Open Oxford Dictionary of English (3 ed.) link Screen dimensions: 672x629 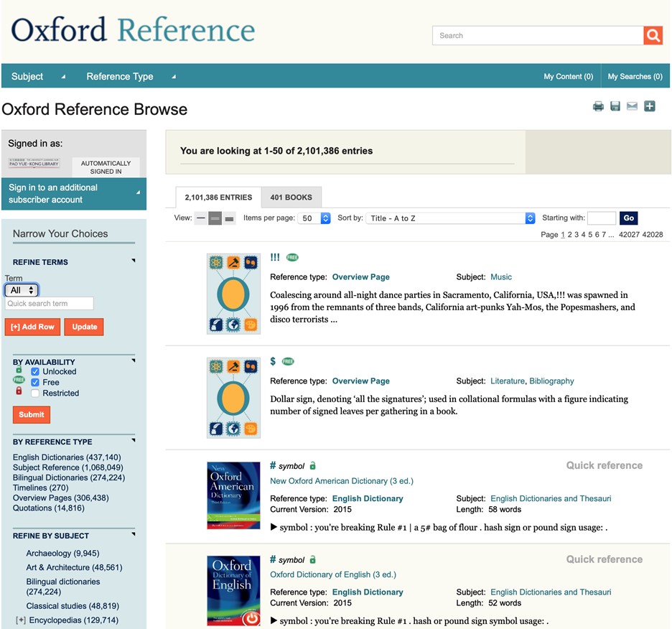point(333,574)
